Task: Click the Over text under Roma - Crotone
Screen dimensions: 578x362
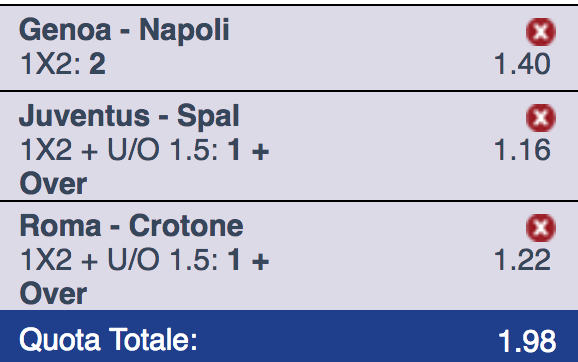Action: pyautogui.click(x=53, y=293)
